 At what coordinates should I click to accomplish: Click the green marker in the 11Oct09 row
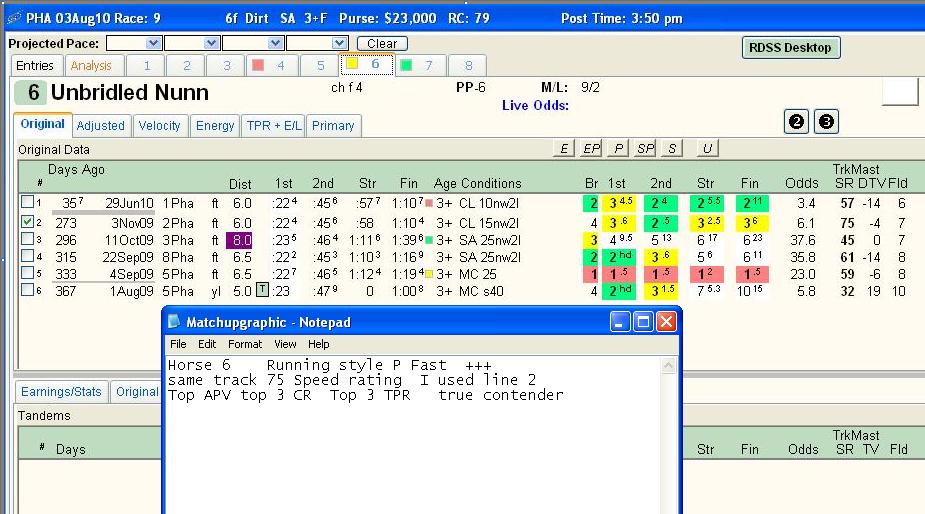tap(429, 240)
